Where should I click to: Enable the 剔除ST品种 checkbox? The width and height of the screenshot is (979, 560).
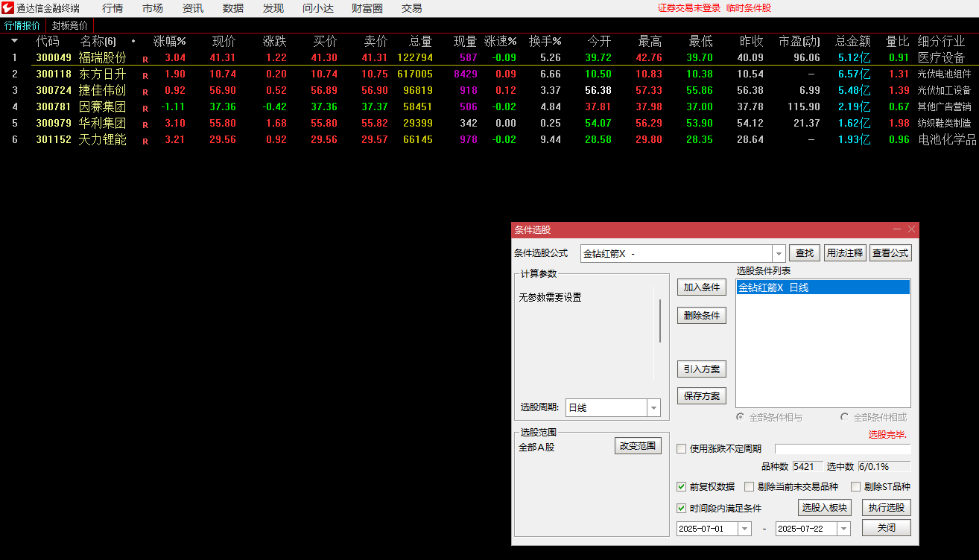tap(855, 487)
